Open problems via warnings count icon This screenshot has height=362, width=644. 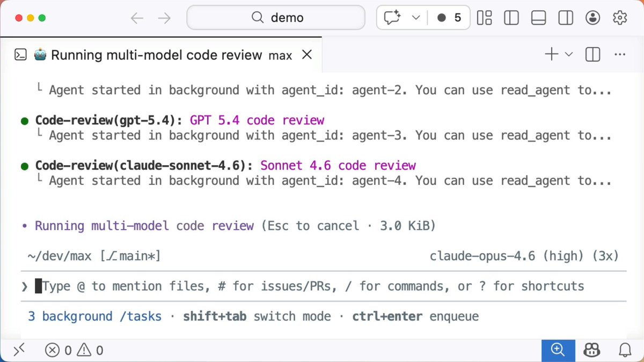coord(90,351)
